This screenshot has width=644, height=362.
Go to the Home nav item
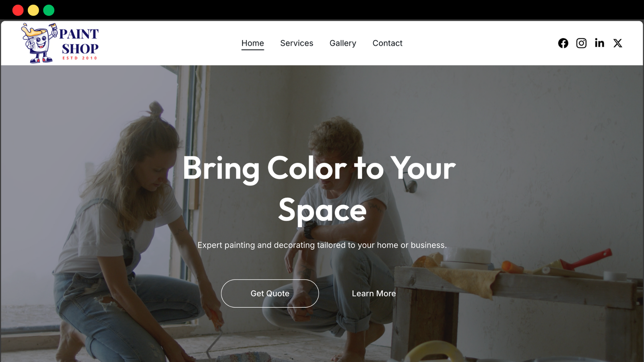pyautogui.click(x=253, y=43)
